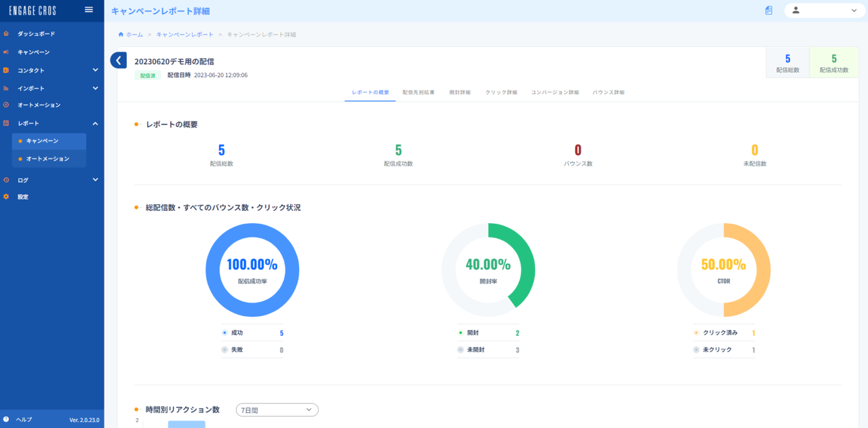The image size is (868, 428).
Task: Click the ヘルプ question mark icon
Action: coord(6,419)
